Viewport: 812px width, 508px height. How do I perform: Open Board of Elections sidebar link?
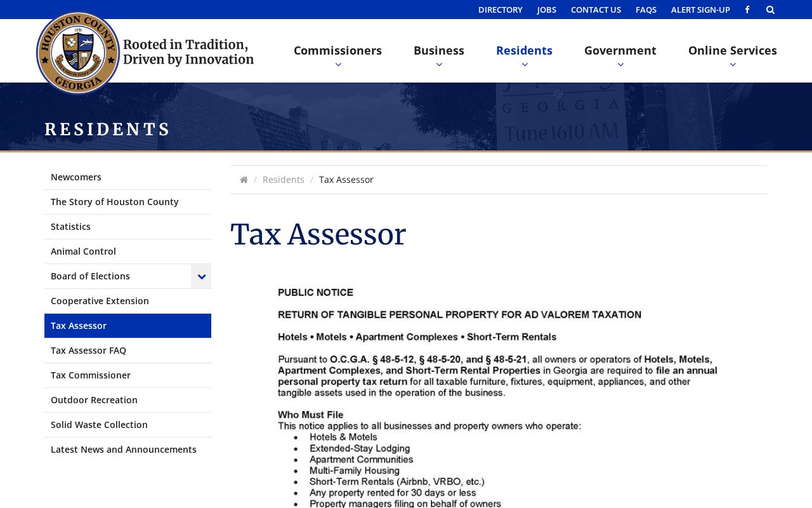click(117, 276)
